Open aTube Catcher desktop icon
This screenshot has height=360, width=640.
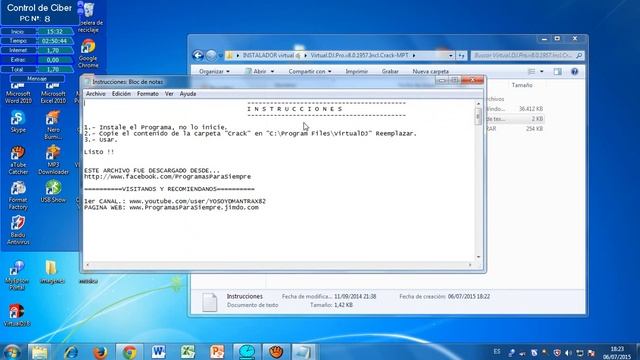coord(18,160)
